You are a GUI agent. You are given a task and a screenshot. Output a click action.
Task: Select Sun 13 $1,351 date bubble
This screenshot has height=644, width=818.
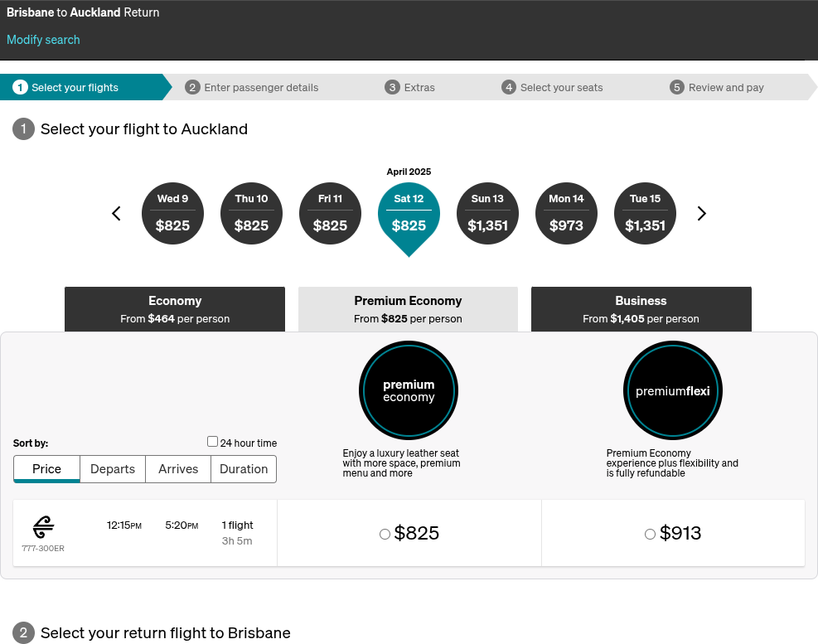(488, 214)
